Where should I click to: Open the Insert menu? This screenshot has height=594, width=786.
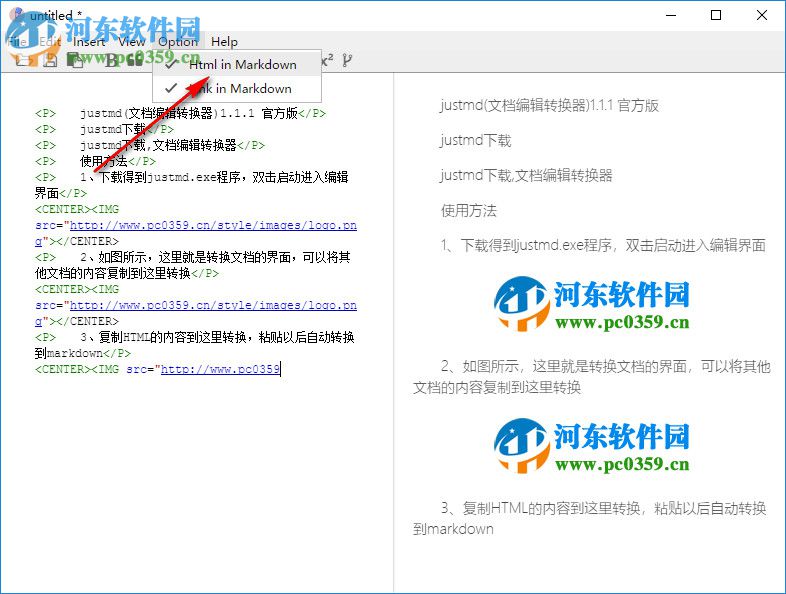click(x=89, y=42)
